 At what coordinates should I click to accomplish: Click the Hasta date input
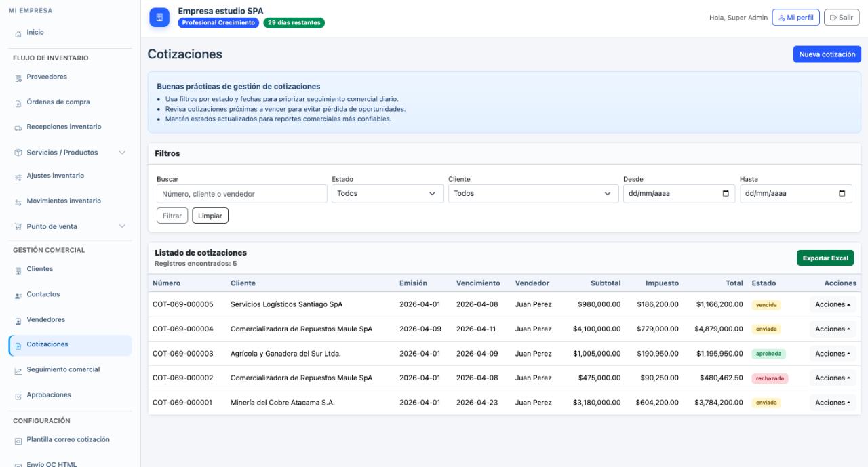[x=796, y=194]
